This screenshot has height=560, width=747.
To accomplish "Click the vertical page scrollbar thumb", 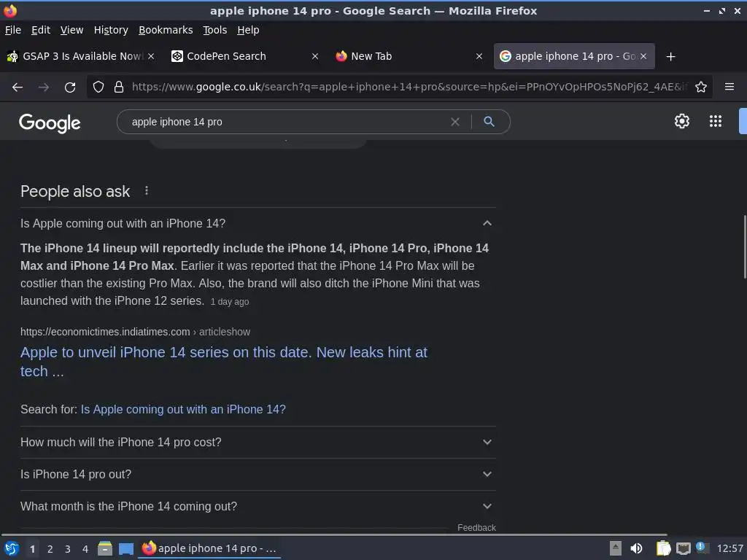I will click(743, 246).
